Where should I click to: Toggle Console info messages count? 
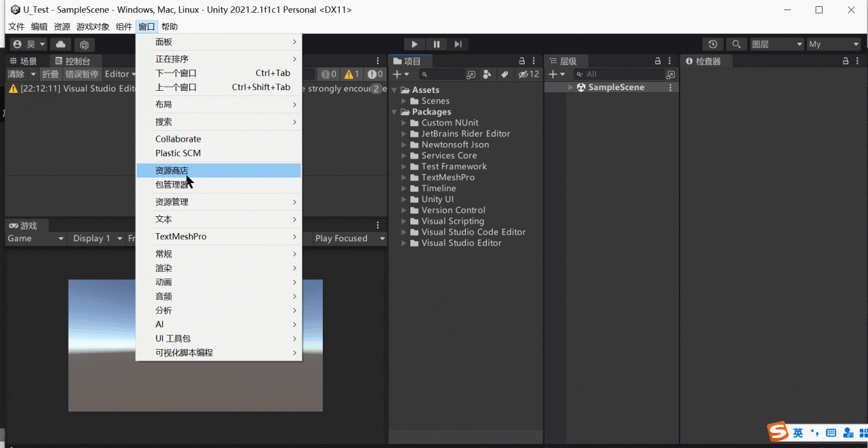tap(329, 74)
